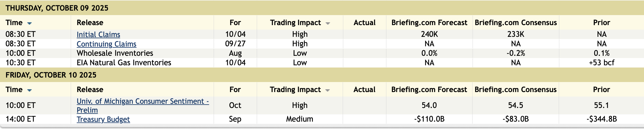Viewport: 644px width, 130px height.
Task: Click the Thursday, October 09 2025 heading
Action: (x=57, y=8)
